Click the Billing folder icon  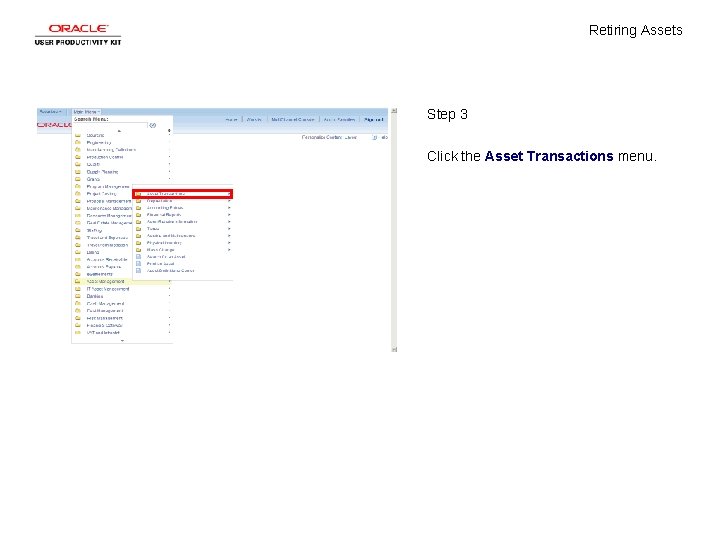tap(78, 252)
